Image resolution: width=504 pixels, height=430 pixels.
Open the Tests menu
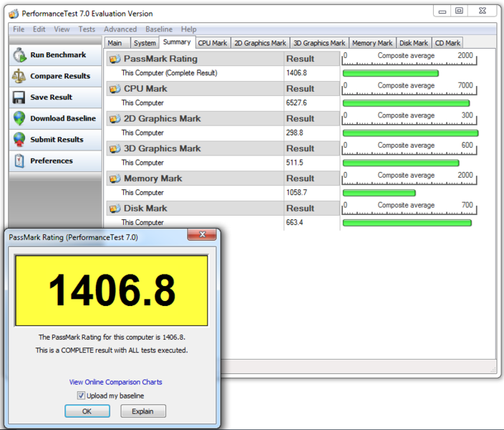point(87,29)
